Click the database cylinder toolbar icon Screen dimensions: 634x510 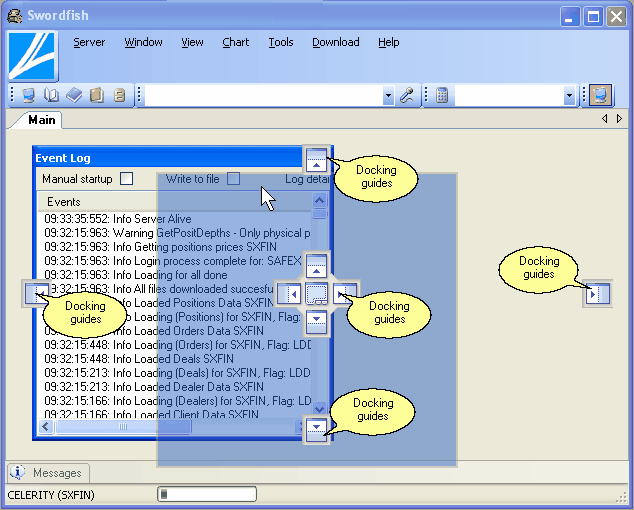tap(119, 96)
